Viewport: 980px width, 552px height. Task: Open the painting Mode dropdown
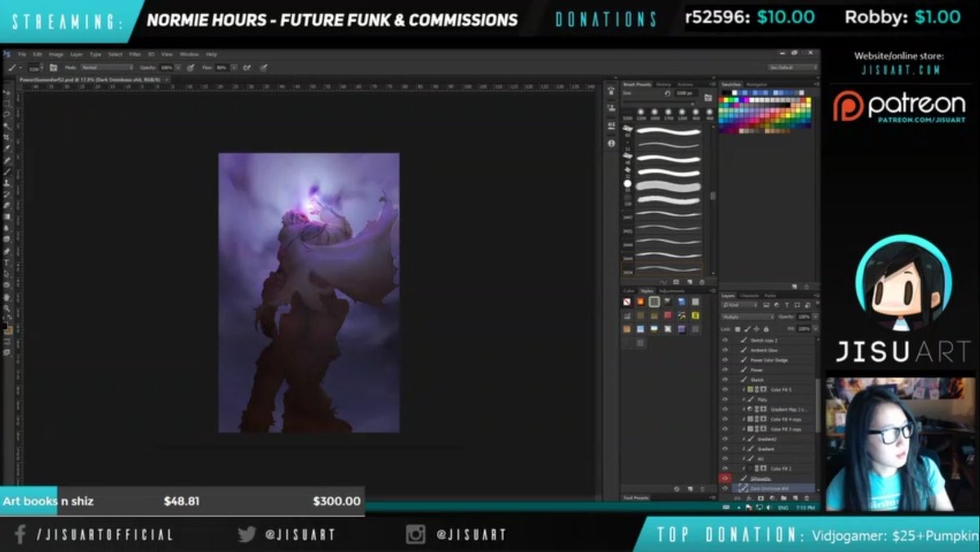pos(107,68)
